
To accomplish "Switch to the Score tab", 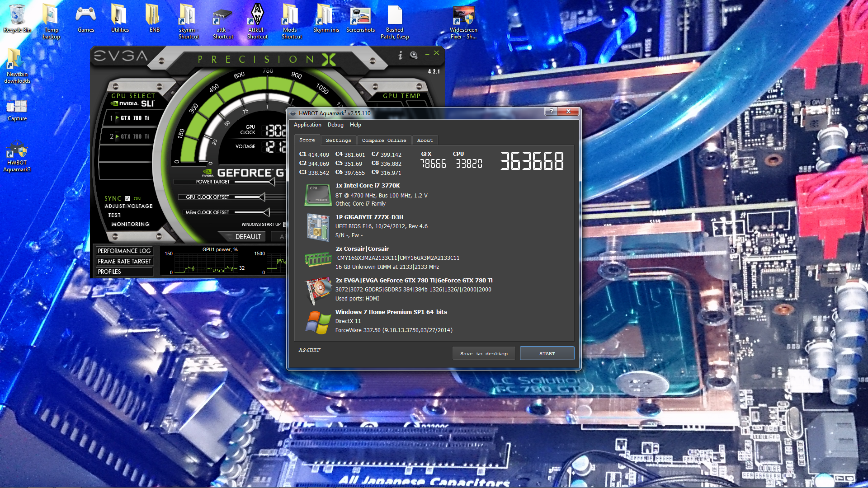I will [307, 140].
